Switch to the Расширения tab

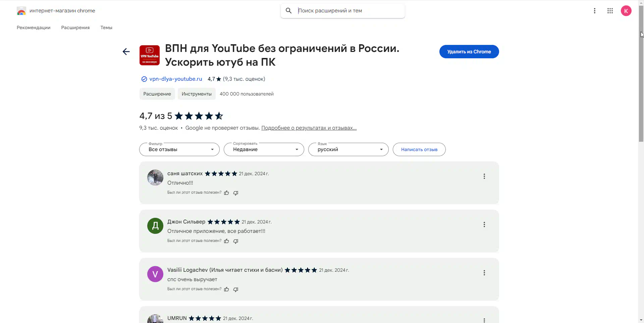click(75, 27)
